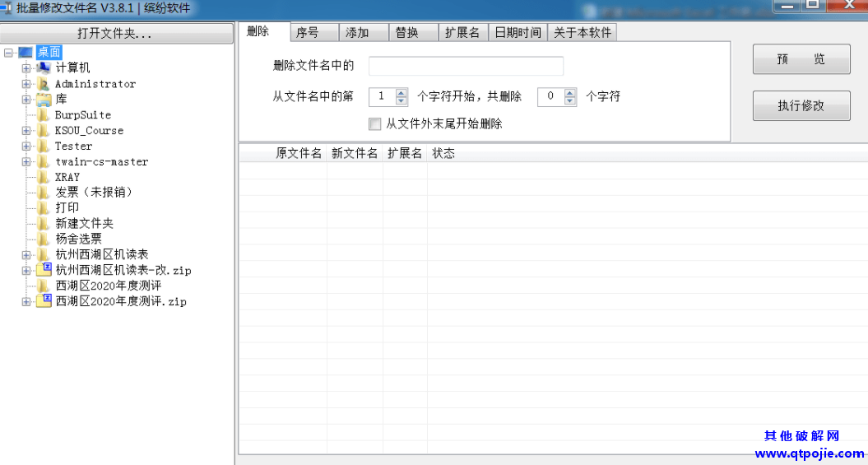Select 发票（未报销）in the folder tree
Viewport: 868px width, 465px height.
pos(94,193)
